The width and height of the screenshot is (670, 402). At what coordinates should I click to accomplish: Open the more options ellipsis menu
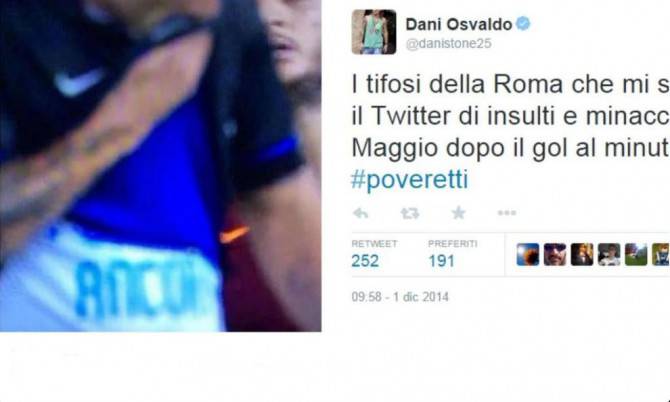(x=507, y=213)
